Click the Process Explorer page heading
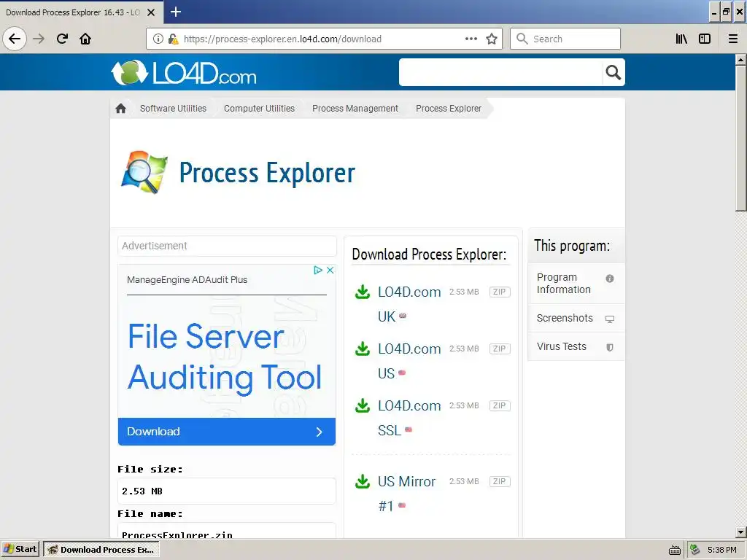This screenshot has height=560, width=747. coord(267,173)
